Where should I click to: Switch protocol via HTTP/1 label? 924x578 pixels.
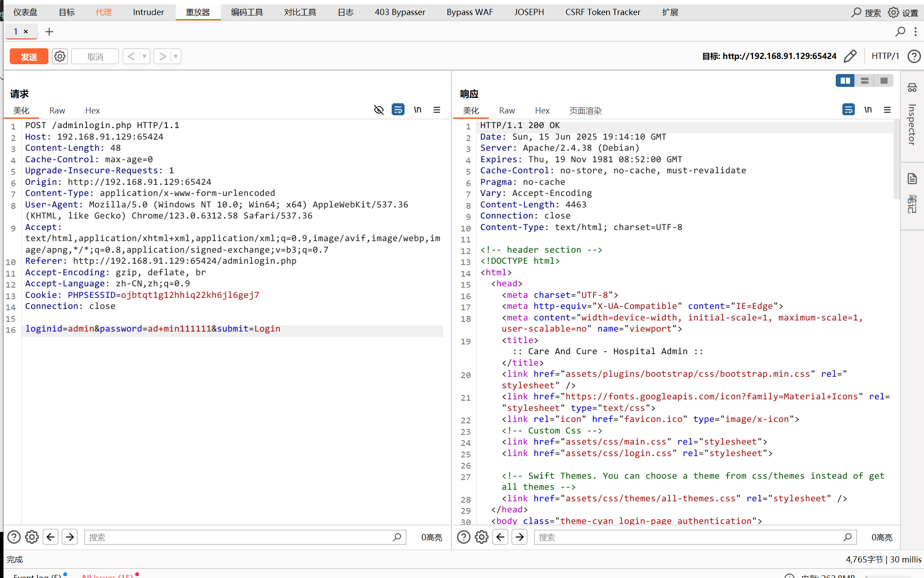coord(885,56)
